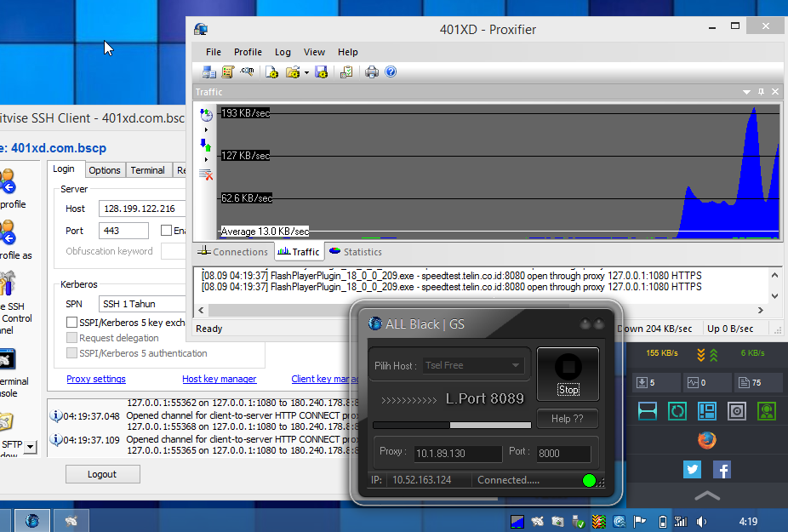
Task: Open Profile menu in Proxifier
Action: (248, 52)
